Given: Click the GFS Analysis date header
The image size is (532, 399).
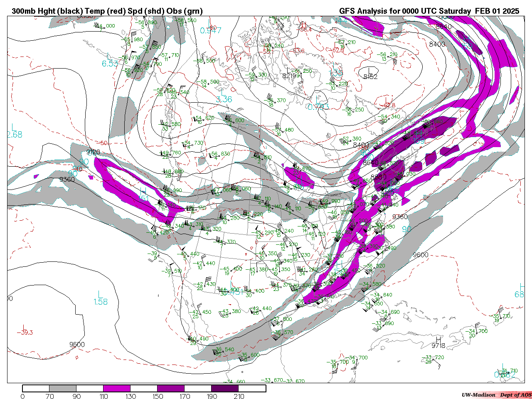Looking at the screenshot, I should point(429,11).
